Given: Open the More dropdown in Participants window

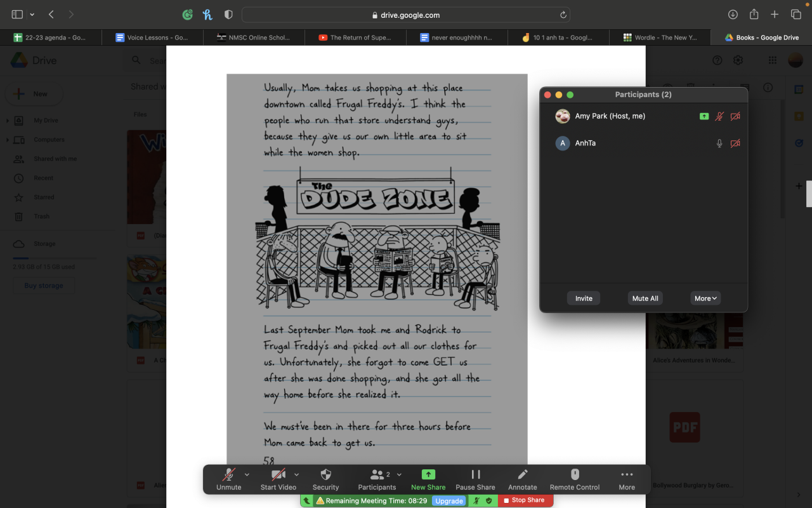Looking at the screenshot, I should pyautogui.click(x=705, y=298).
